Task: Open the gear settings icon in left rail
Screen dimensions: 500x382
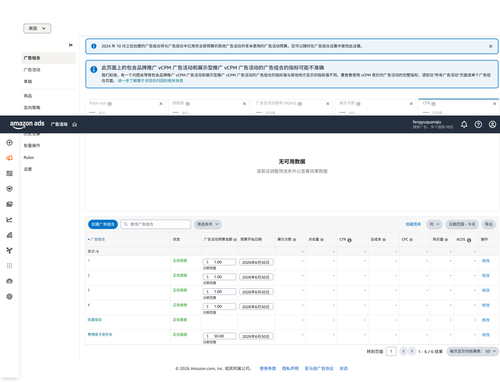Action: (x=9, y=296)
